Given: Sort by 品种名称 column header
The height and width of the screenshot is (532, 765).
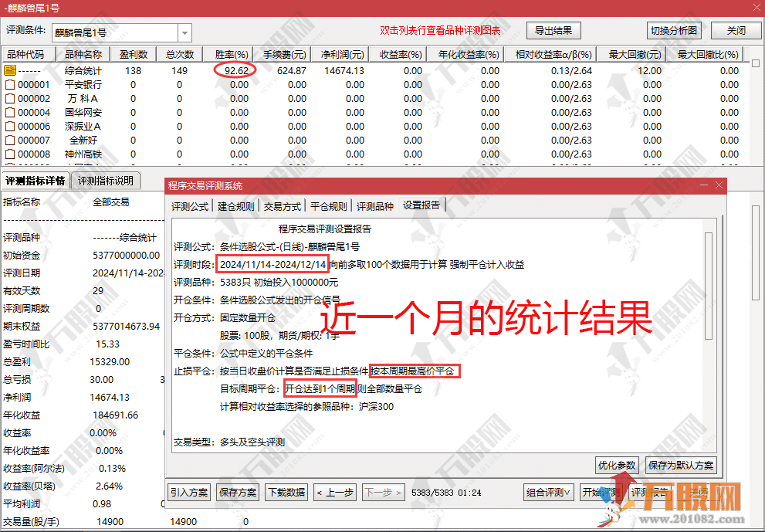Looking at the screenshot, I should (x=83, y=54).
